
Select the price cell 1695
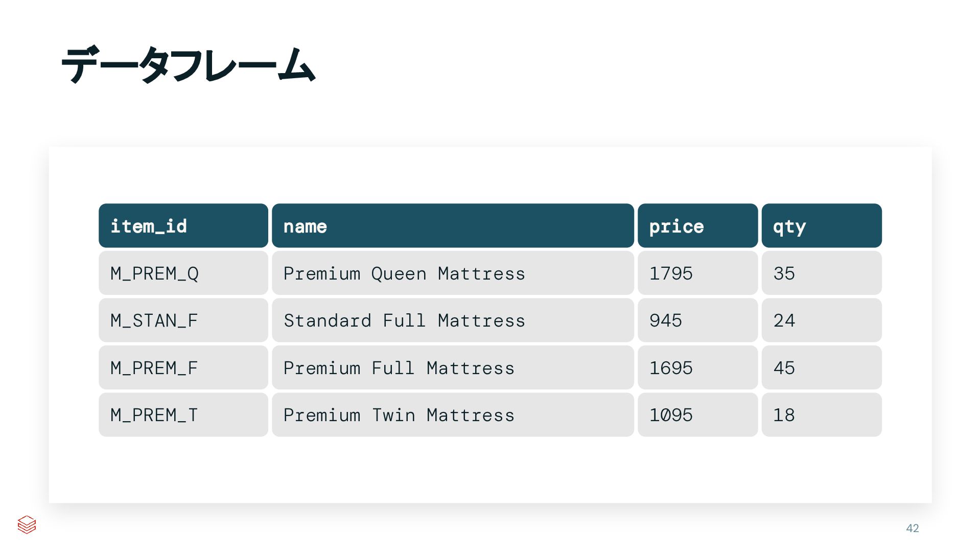[x=697, y=368]
